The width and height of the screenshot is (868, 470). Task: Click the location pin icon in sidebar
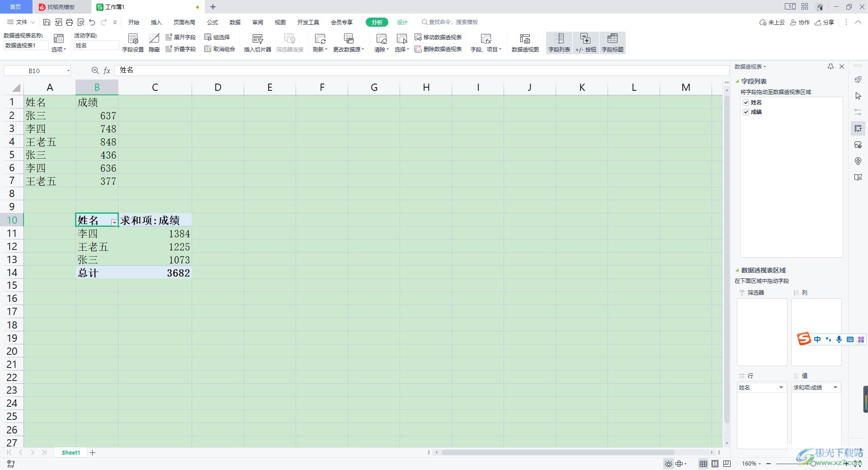click(858, 161)
